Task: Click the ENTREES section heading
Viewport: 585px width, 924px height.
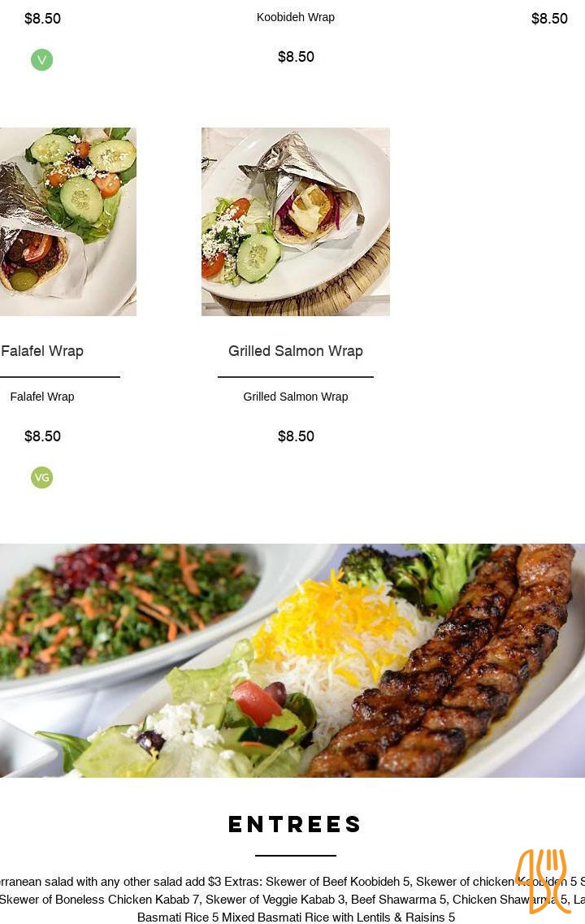Action: 295,824
